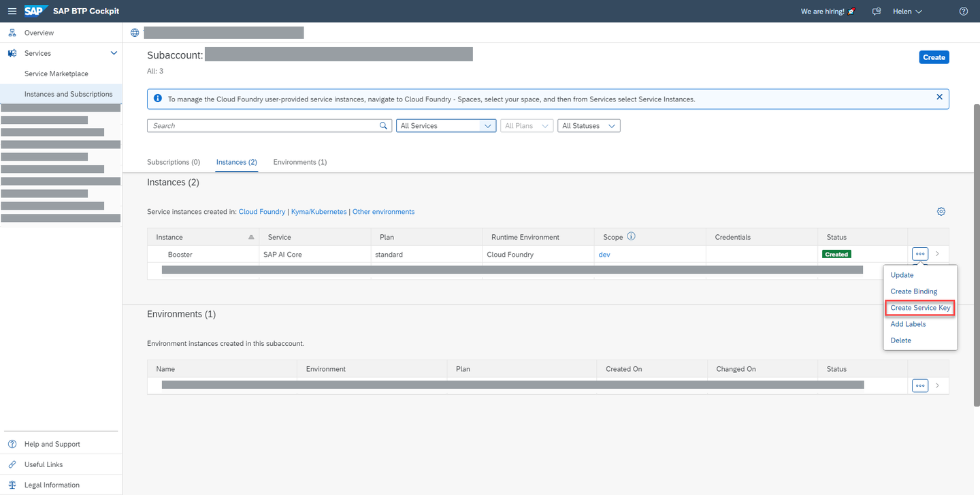Click the Useful Links chain icon

tap(12, 464)
